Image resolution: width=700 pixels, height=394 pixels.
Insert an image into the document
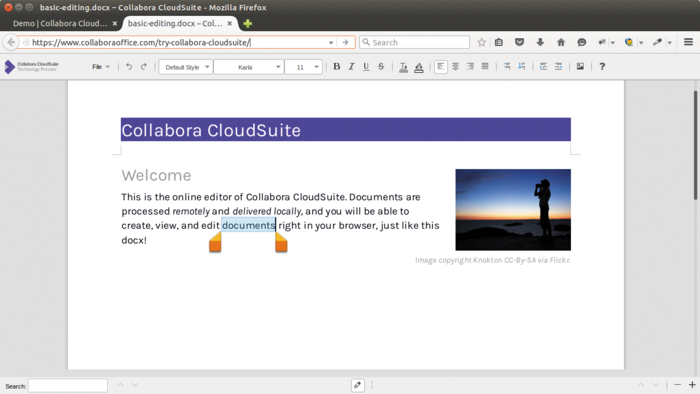coord(580,66)
